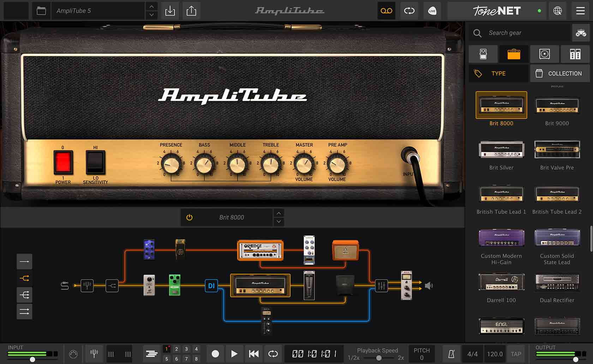Click the metronome icon near the tempo display
Screen dimensions: 593x364
451,354
